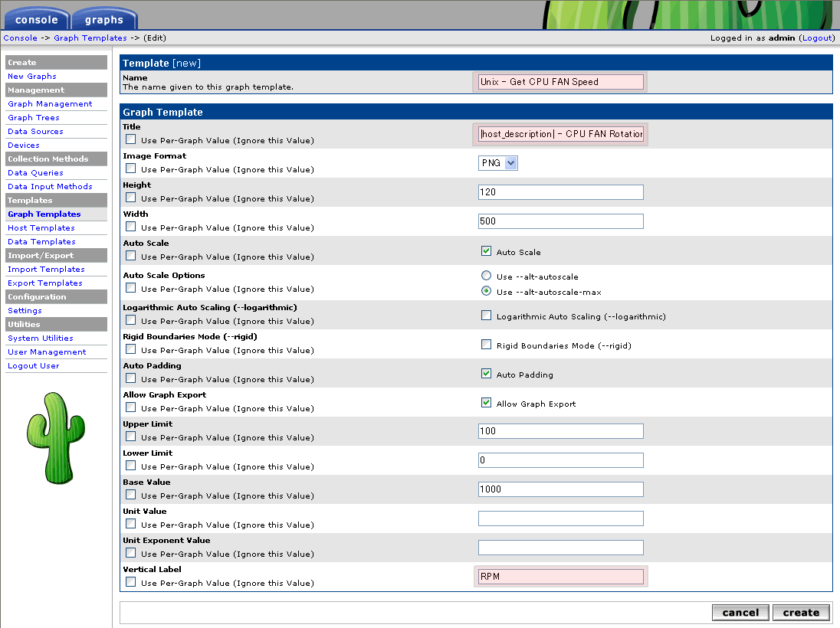Open the console tab
Viewport: 840px width, 628px height.
[x=36, y=20]
